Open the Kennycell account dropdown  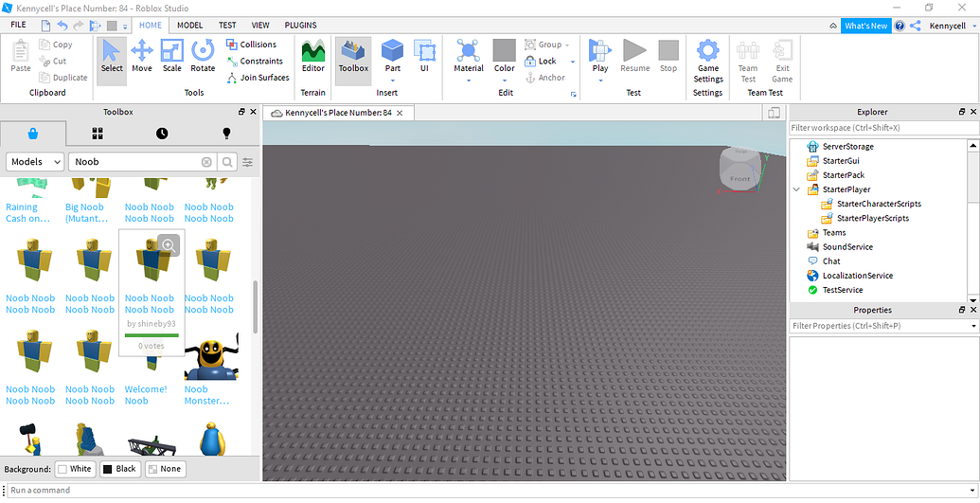pyautogui.click(x=973, y=26)
